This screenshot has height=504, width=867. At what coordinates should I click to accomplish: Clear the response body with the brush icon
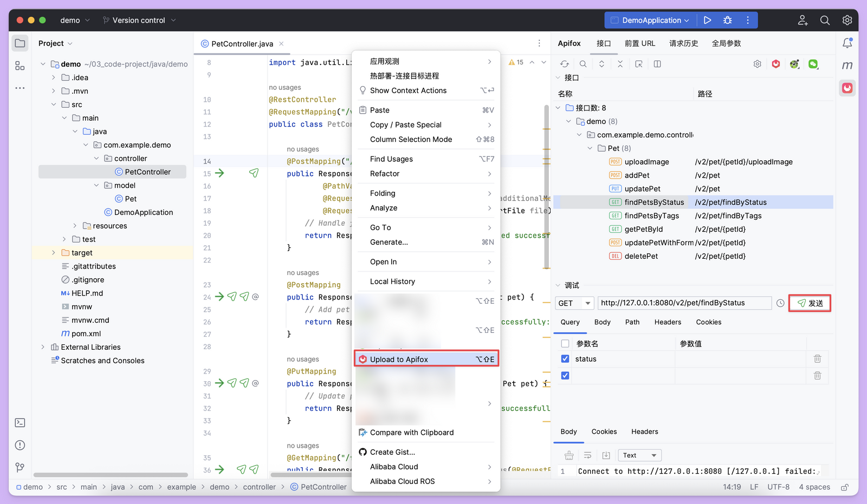click(568, 455)
